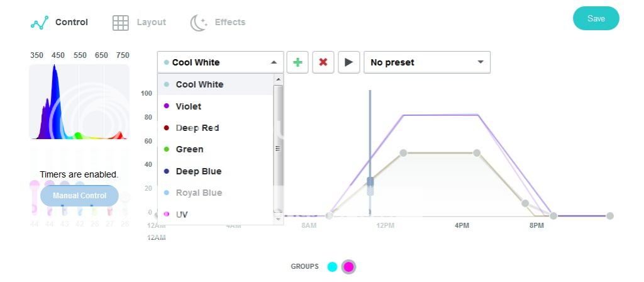Click the Control graph icon
Viewport: 644px width, 282px height.
[40, 23]
